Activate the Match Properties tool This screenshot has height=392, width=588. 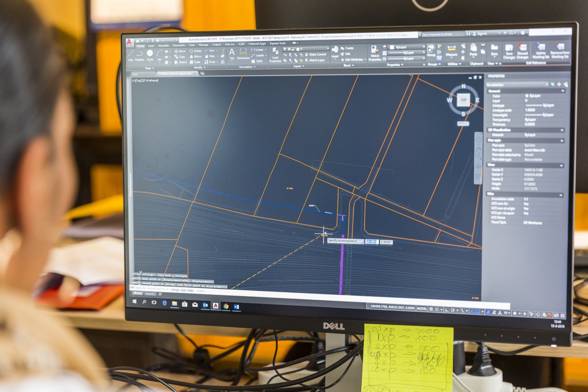374,53
